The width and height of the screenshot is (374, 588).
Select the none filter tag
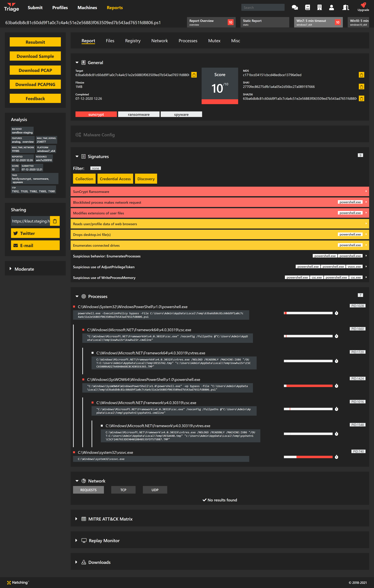tap(96, 168)
